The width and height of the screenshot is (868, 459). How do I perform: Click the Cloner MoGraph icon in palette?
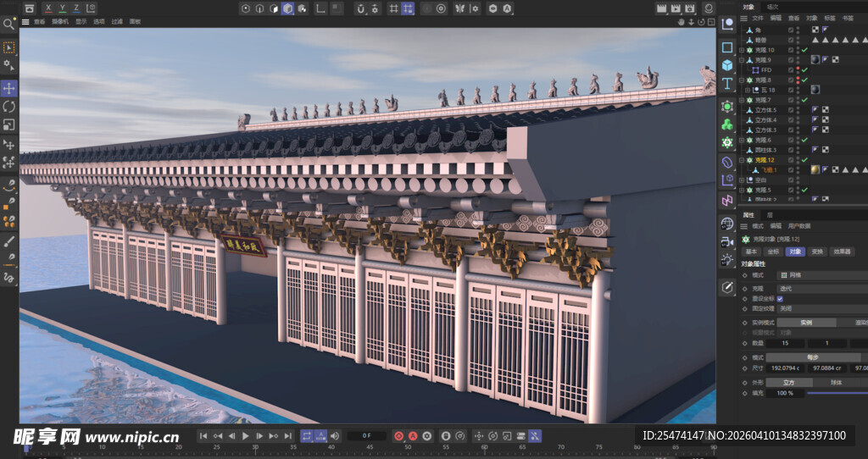(727, 142)
